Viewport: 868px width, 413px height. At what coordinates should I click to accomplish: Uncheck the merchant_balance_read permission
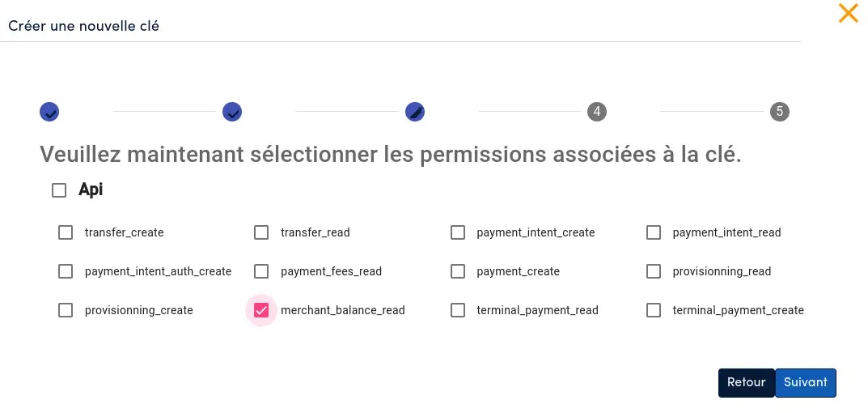point(261,310)
